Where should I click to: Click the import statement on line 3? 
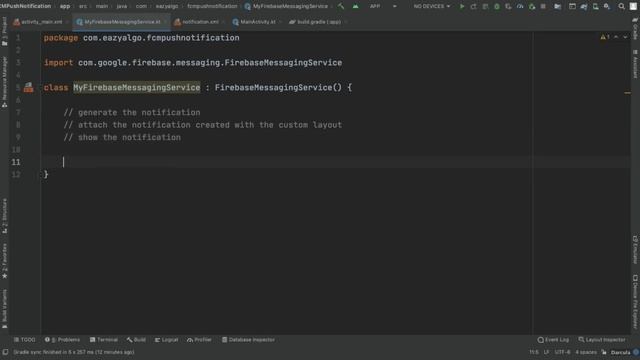(x=193, y=63)
